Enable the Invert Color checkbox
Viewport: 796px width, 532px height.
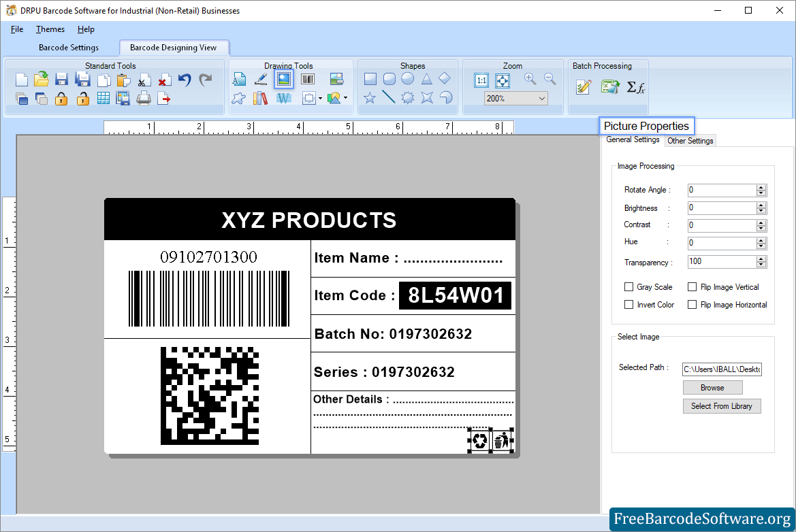click(x=629, y=305)
